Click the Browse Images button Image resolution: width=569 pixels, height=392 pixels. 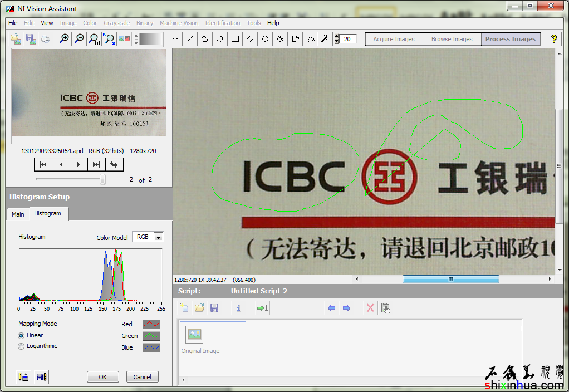click(452, 39)
